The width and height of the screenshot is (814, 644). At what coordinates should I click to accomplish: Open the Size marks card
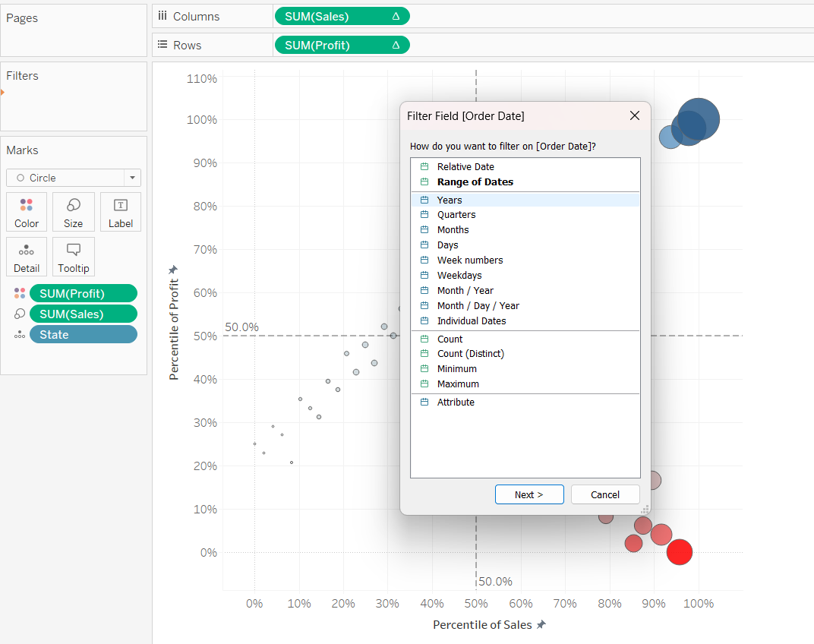click(x=74, y=212)
